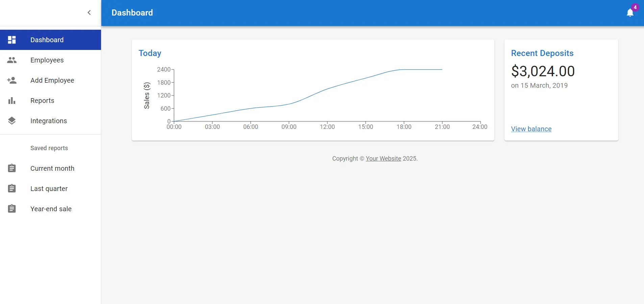Collapse the sidebar with the chevron arrow

pos(89,12)
